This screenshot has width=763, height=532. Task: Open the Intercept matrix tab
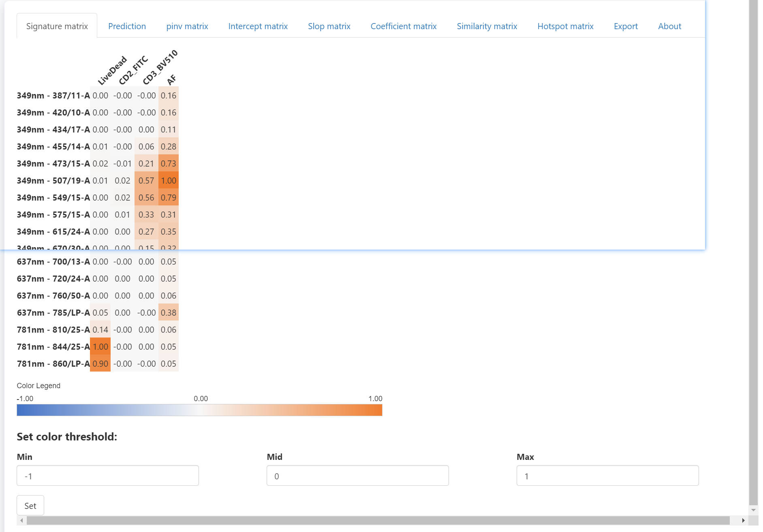click(258, 26)
